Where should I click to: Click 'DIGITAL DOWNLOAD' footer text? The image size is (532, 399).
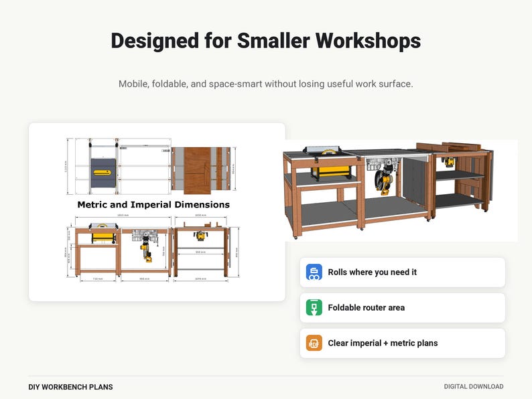click(474, 386)
